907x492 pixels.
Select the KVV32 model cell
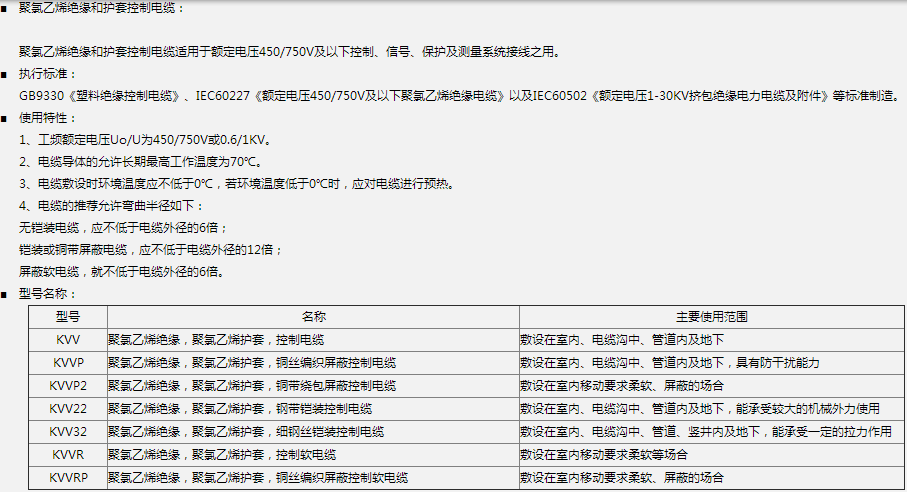tap(68, 431)
